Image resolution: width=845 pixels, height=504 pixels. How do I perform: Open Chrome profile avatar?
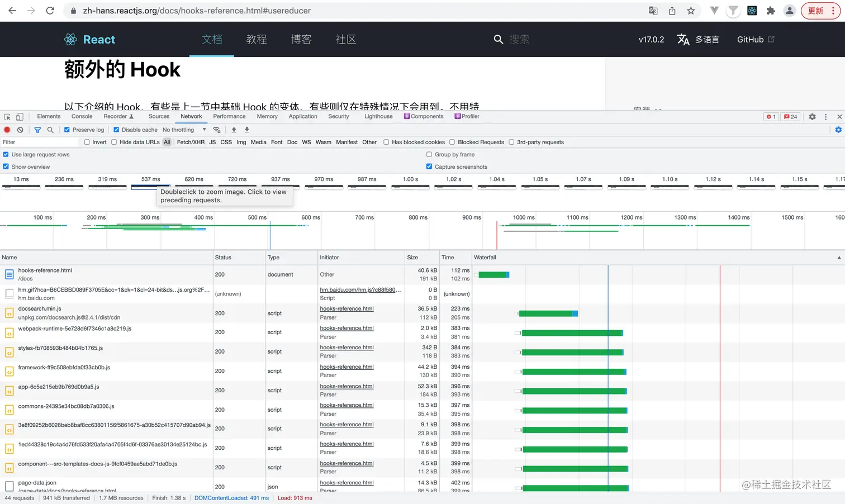point(789,11)
